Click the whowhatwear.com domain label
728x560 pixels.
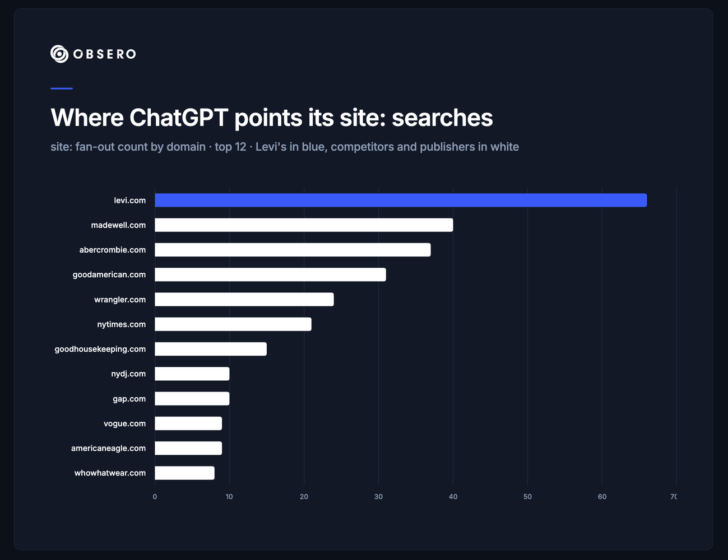point(110,473)
